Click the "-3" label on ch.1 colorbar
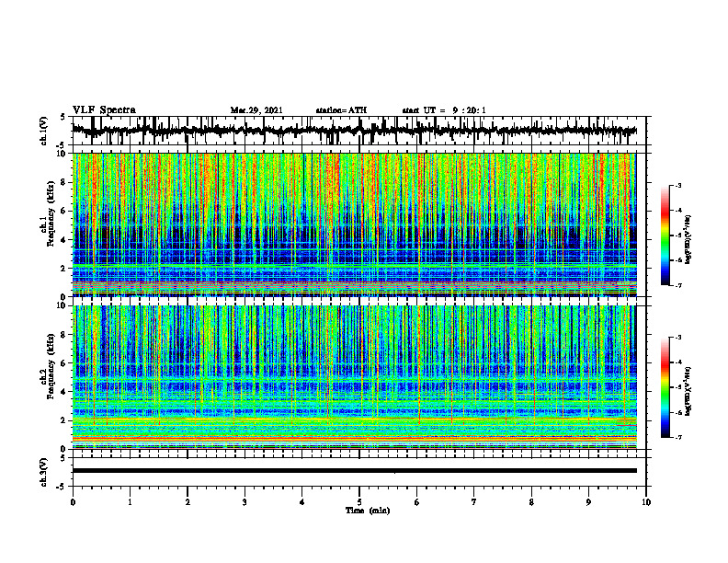728x563 pixels. (677, 186)
